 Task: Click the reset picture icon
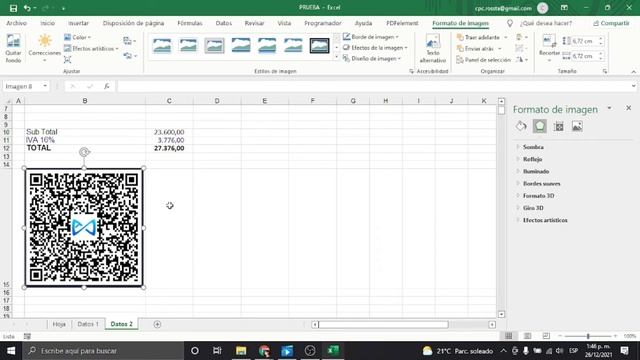coord(130,56)
